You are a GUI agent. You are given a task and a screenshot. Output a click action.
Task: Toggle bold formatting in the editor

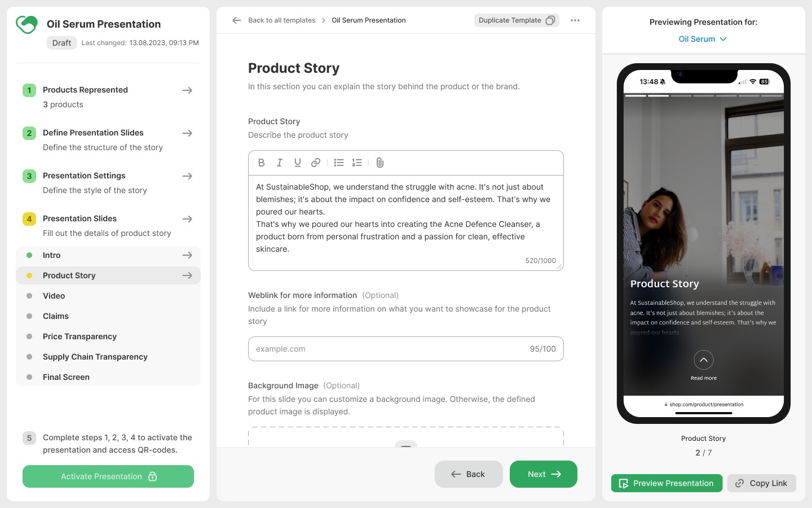coord(261,163)
